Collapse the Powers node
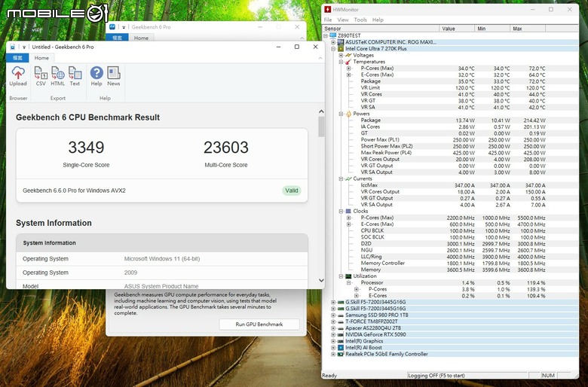The image size is (588, 387). pos(341,114)
